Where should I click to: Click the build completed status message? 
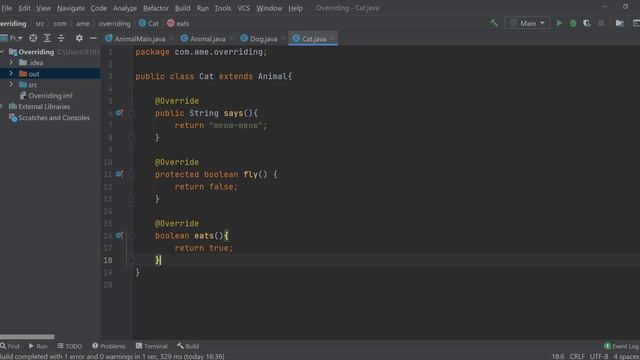point(112,356)
